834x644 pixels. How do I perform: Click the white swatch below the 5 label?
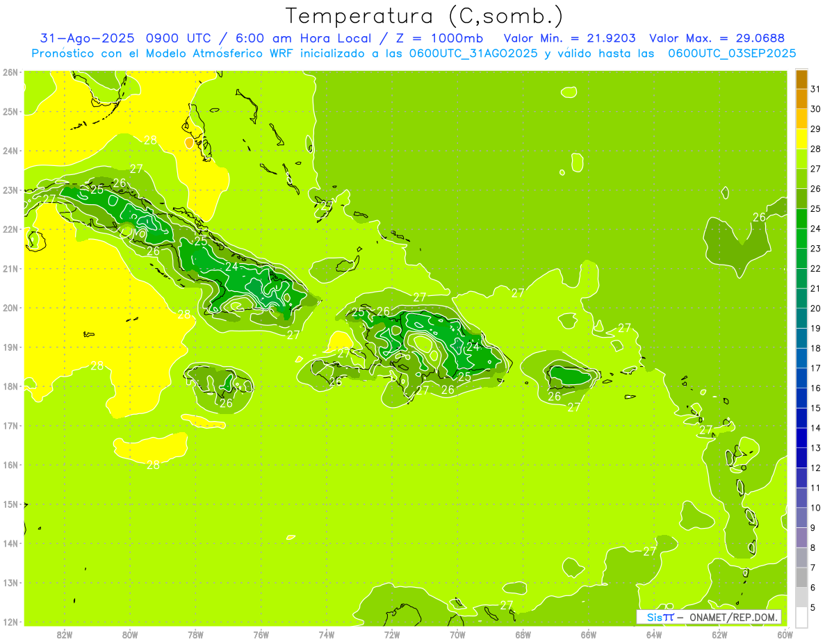801,617
